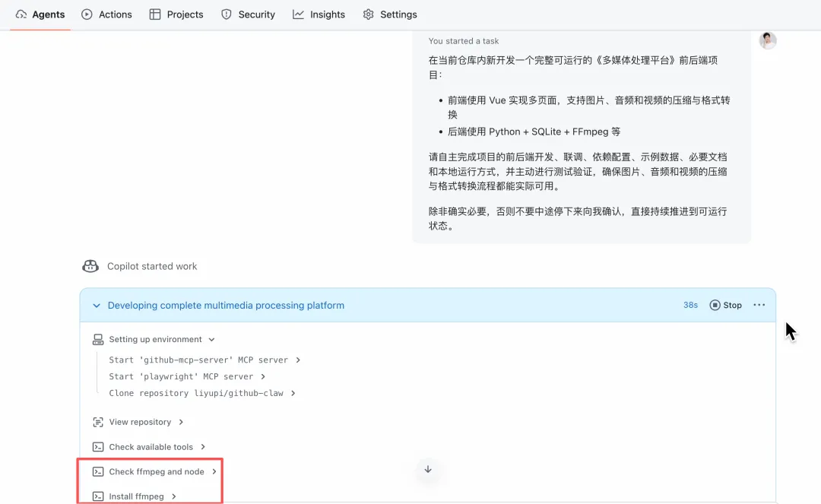Click the Check ffmpeg and node terminal icon
This screenshot has height=504, width=821.
[x=97, y=472]
